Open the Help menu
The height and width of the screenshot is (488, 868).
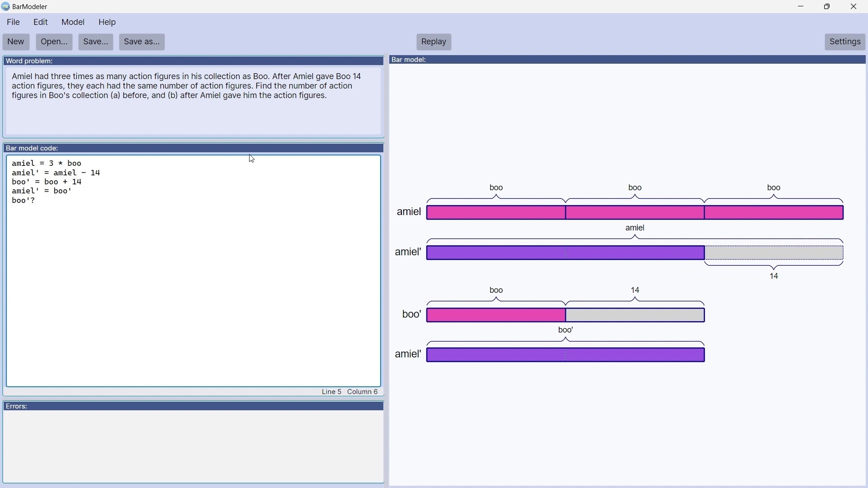107,22
